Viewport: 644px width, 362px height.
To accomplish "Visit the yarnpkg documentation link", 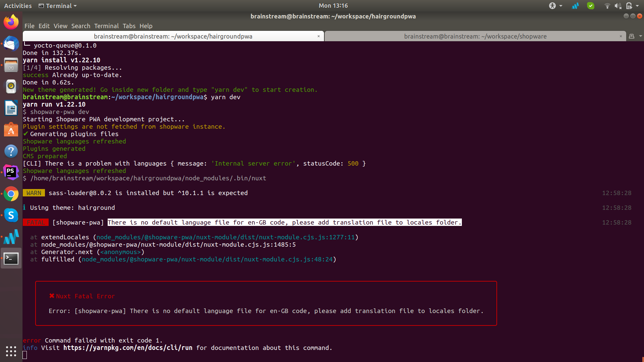I will click(x=127, y=348).
